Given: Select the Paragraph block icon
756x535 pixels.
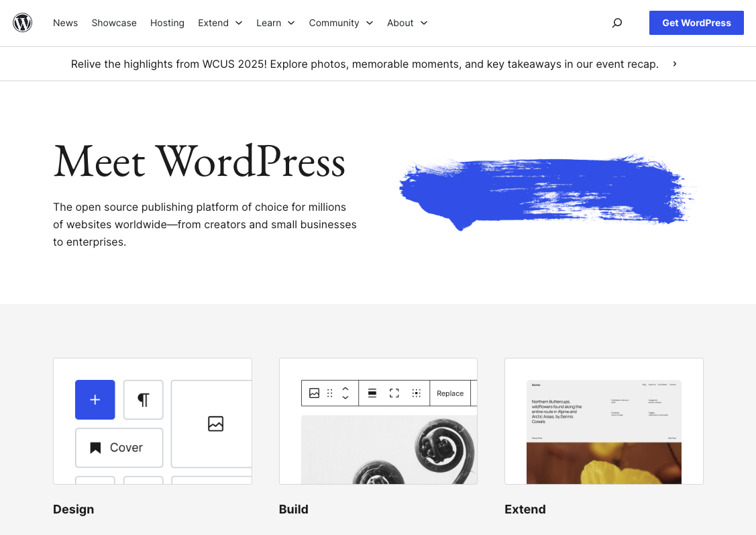Looking at the screenshot, I should 143,399.
